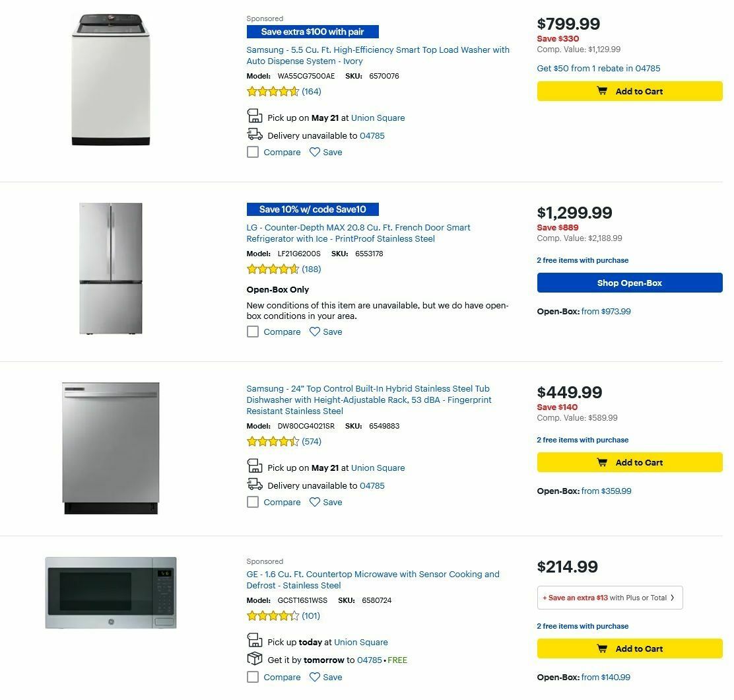Enable Compare for the LG refrigerator
Screen dimensions: 734x700
[x=253, y=332]
